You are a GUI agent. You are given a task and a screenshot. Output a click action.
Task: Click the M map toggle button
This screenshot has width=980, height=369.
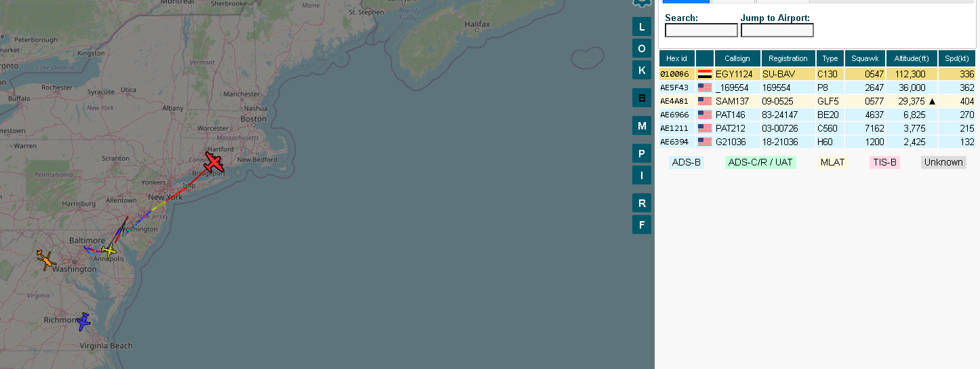(x=642, y=125)
